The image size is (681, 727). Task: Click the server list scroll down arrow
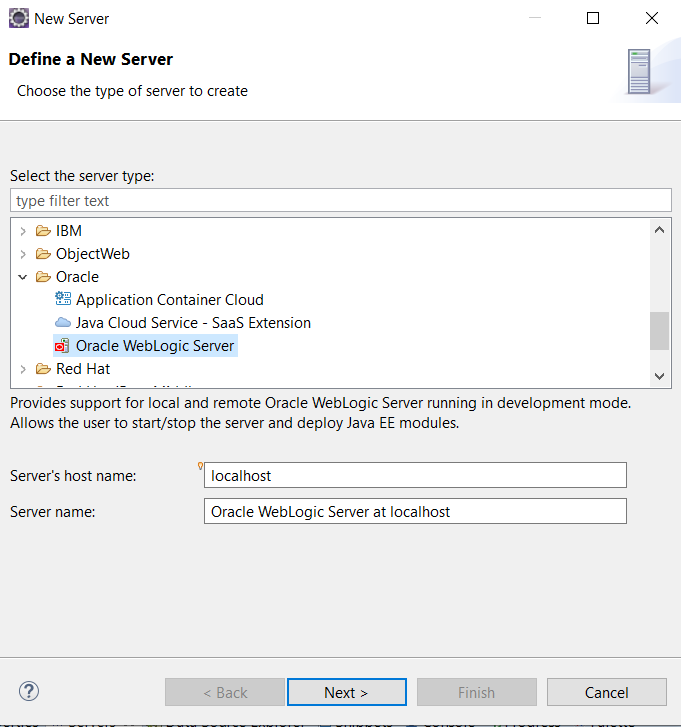[659, 376]
